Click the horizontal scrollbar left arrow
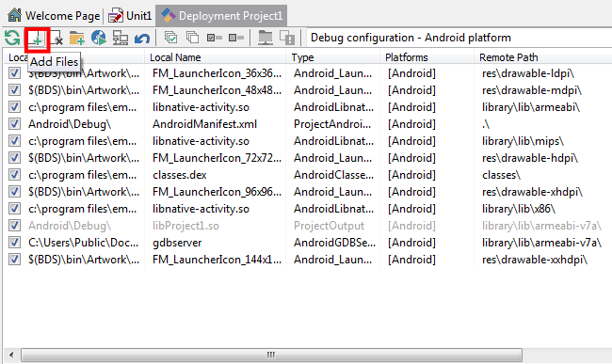The image size is (612, 364). click(11, 355)
